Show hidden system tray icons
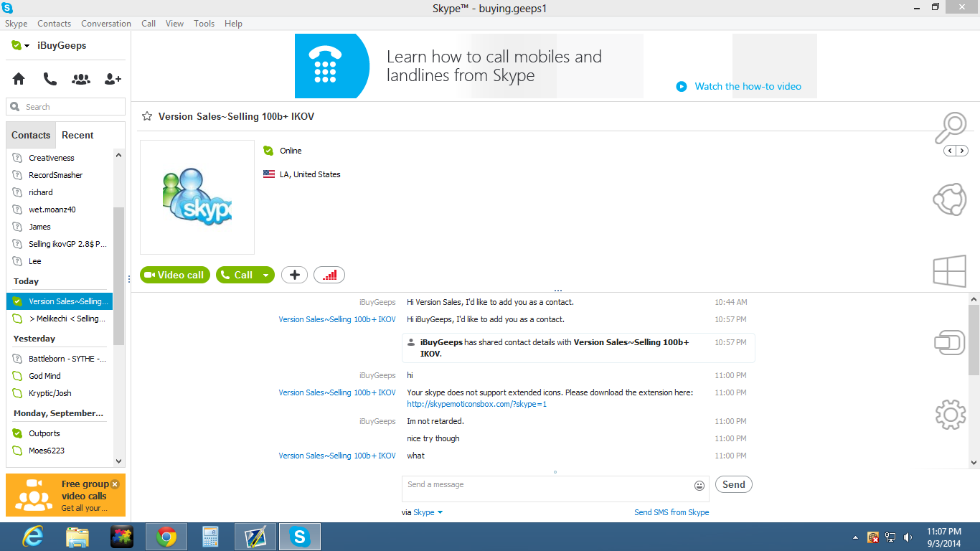The width and height of the screenshot is (980, 551). tap(855, 537)
